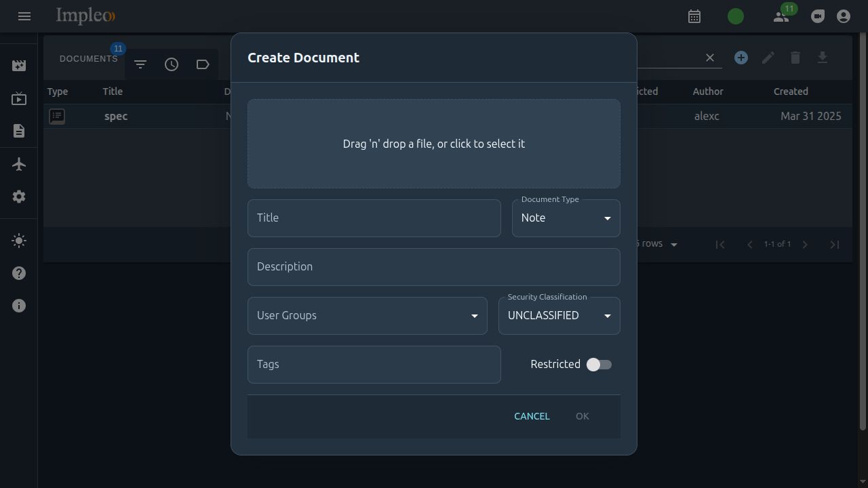Viewport: 868px width, 488px height.
Task: Open the calendar icon in top bar
Action: click(694, 16)
